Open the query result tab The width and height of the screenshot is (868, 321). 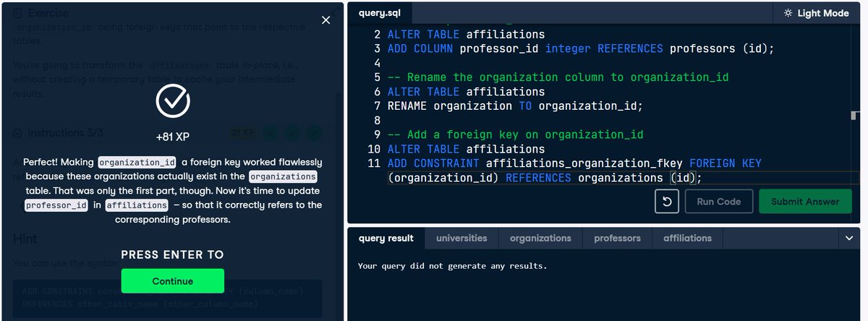click(386, 238)
